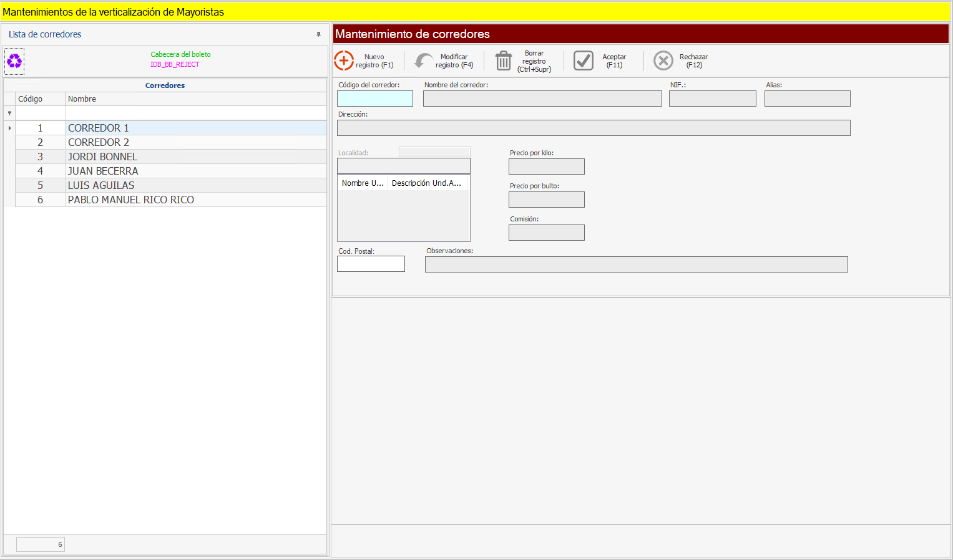Click the Rechazar cross icon

(x=663, y=60)
